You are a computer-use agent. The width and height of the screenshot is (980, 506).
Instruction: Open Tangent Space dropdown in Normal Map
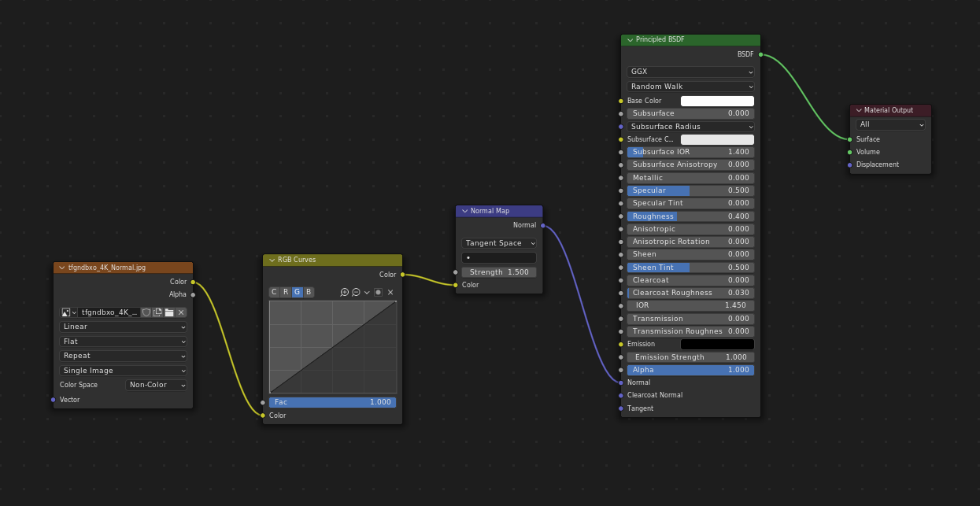click(499, 243)
